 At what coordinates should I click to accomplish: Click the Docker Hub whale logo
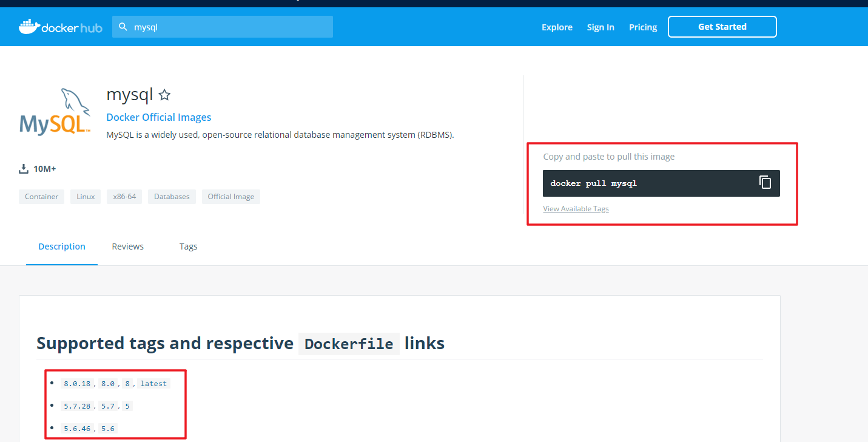click(60, 27)
